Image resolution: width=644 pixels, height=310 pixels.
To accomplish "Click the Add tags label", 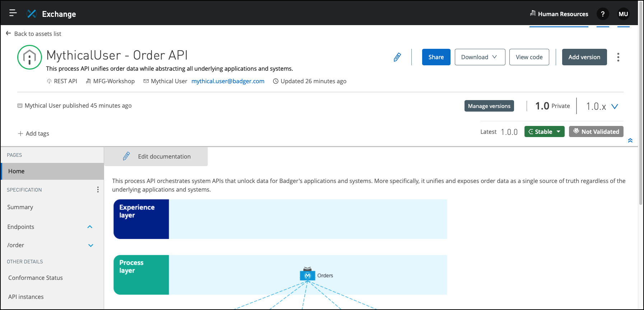I will point(37,133).
